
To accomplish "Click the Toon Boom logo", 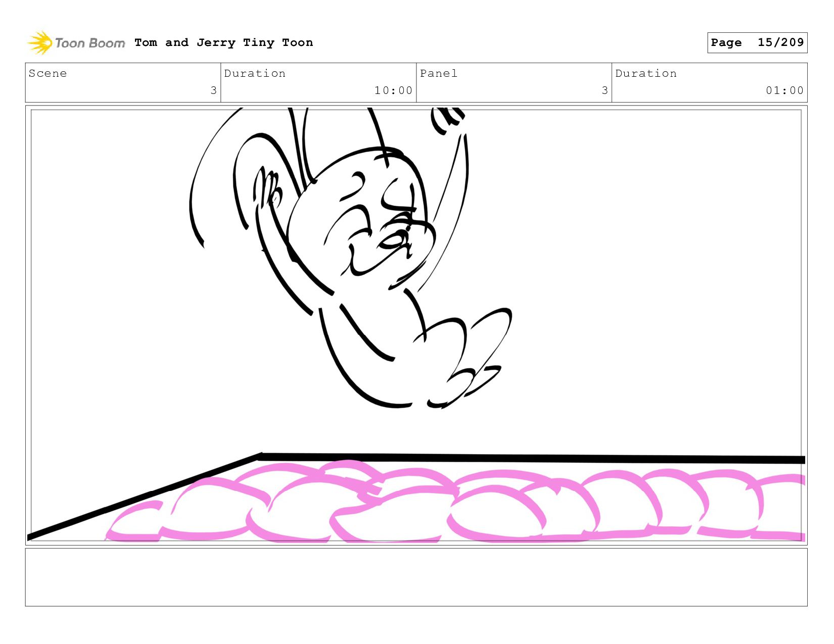I will click(x=76, y=43).
